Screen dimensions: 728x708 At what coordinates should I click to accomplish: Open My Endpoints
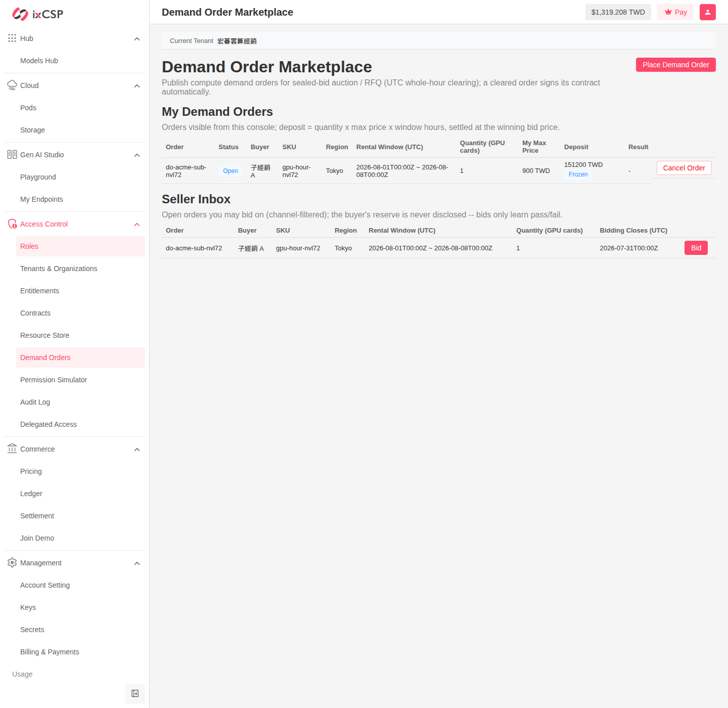(x=80, y=199)
